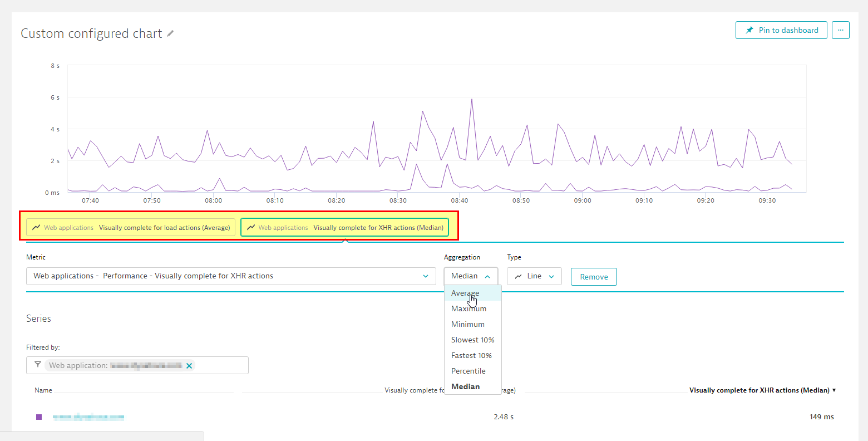Click the filter funnel icon
Viewport: 868px width, 441px height.
click(37, 365)
